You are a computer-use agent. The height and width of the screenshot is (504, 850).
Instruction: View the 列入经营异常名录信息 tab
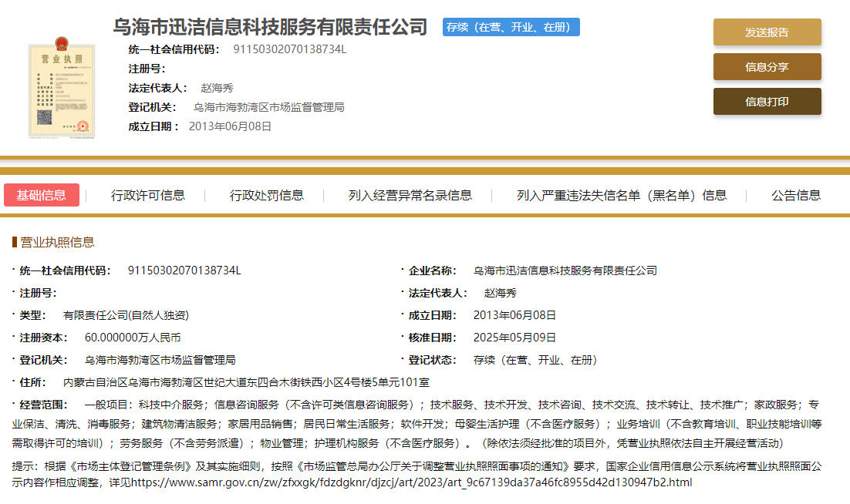pos(410,196)
